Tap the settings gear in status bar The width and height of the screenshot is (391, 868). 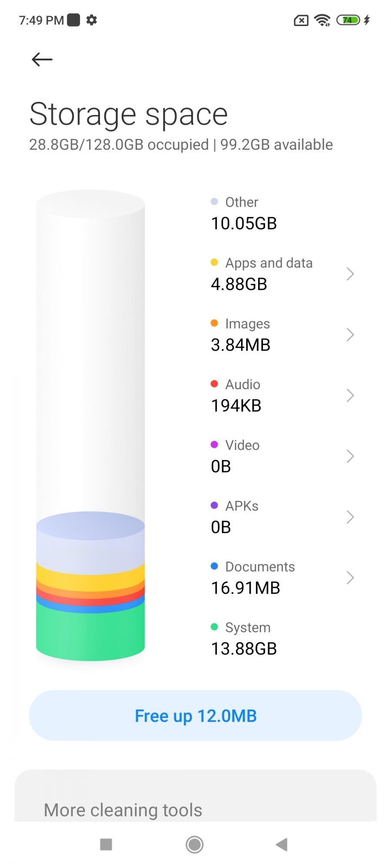tap(92, 20)
